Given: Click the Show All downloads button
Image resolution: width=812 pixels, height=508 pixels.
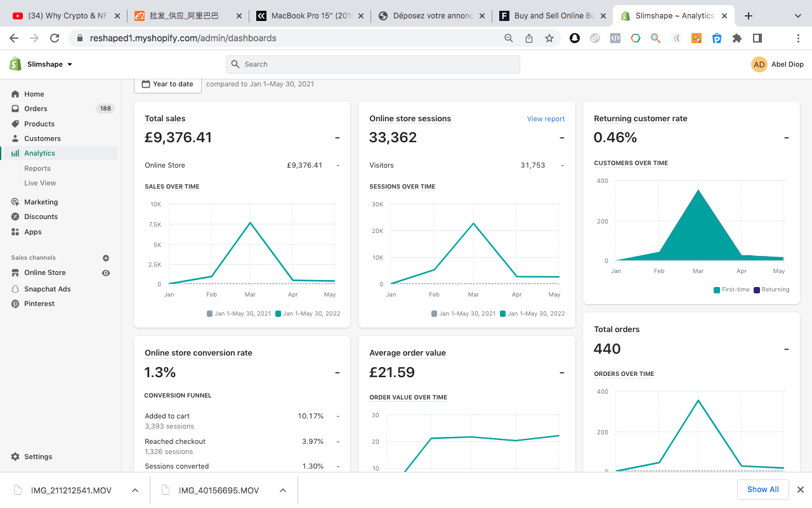Looking at the screenshot, I should pos(763,490).
